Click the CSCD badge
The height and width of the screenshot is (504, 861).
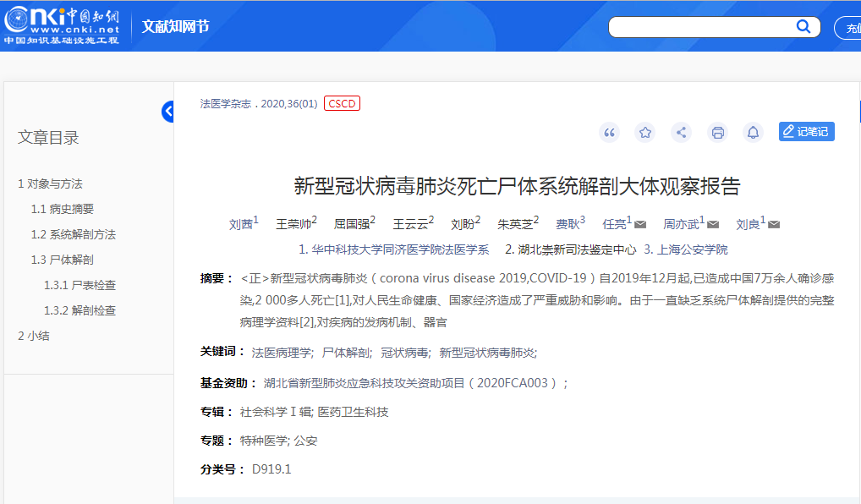[x=342, y=103]
